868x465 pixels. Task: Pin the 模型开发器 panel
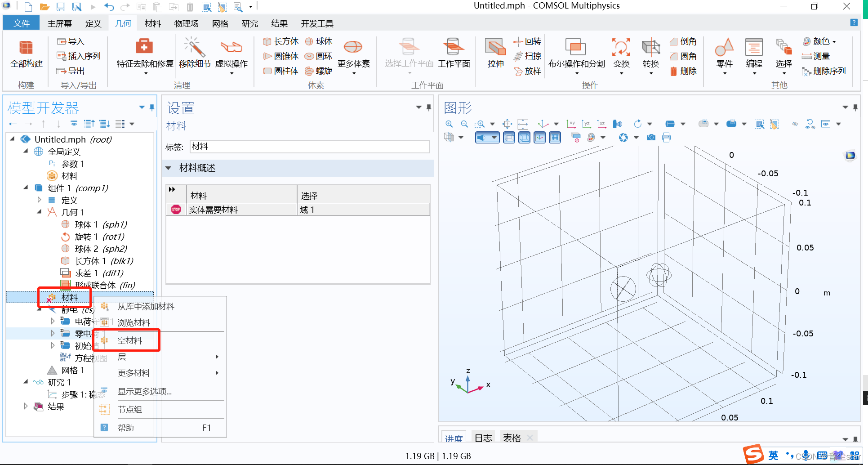point(152,107)
